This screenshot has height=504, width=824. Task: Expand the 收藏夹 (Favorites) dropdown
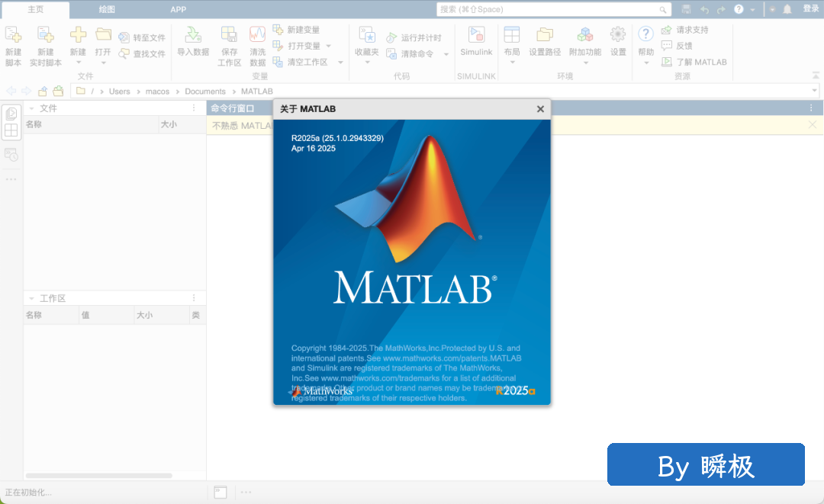(367, 63)
